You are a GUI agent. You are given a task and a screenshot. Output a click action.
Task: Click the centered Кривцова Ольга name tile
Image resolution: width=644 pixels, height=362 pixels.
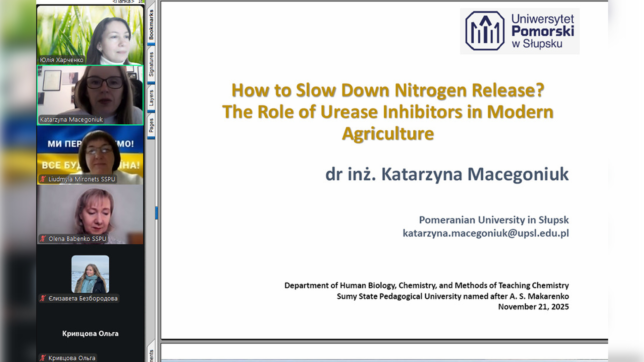(90, 334)
